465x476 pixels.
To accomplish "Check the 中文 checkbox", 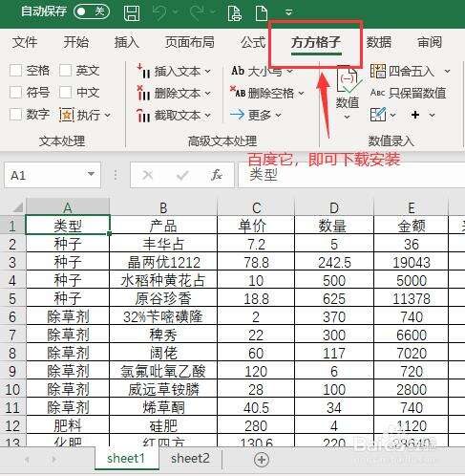I will pyautogui.click(x=65, y=93).
